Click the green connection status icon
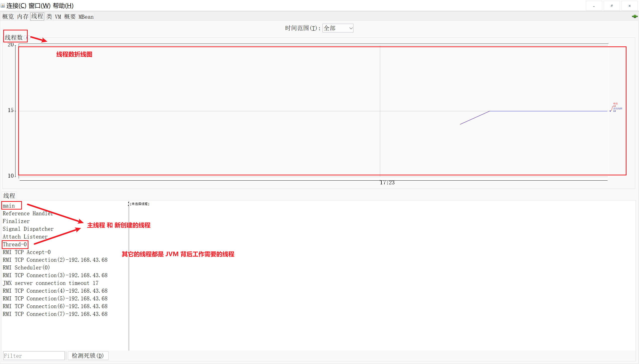The width and height of the screenshot is (639, 364). tap(635, 16)
